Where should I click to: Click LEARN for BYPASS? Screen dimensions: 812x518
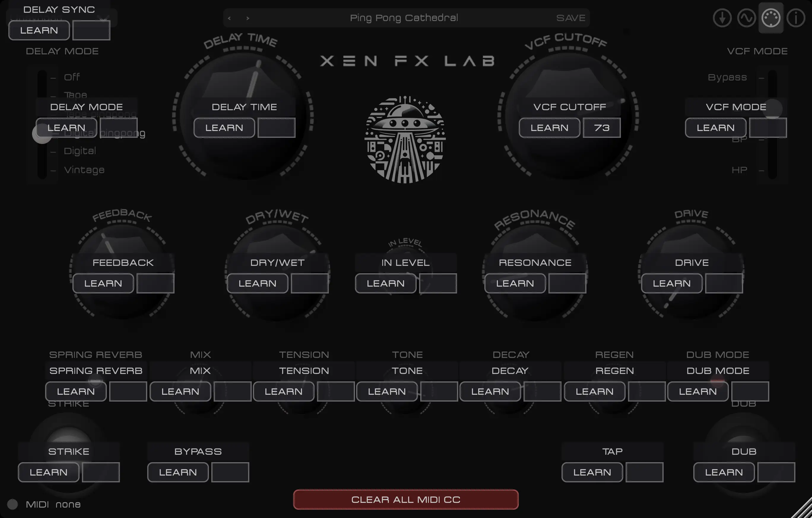(x=178, y=472)
